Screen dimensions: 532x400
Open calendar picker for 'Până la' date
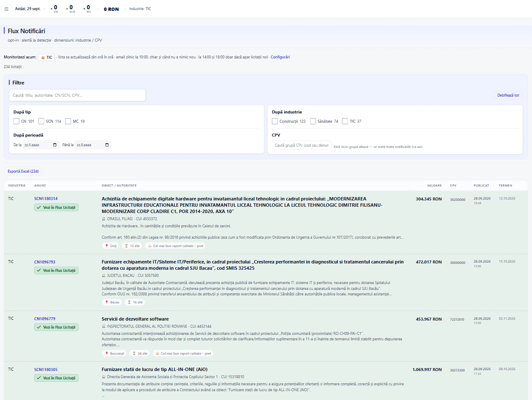[107, 145]
